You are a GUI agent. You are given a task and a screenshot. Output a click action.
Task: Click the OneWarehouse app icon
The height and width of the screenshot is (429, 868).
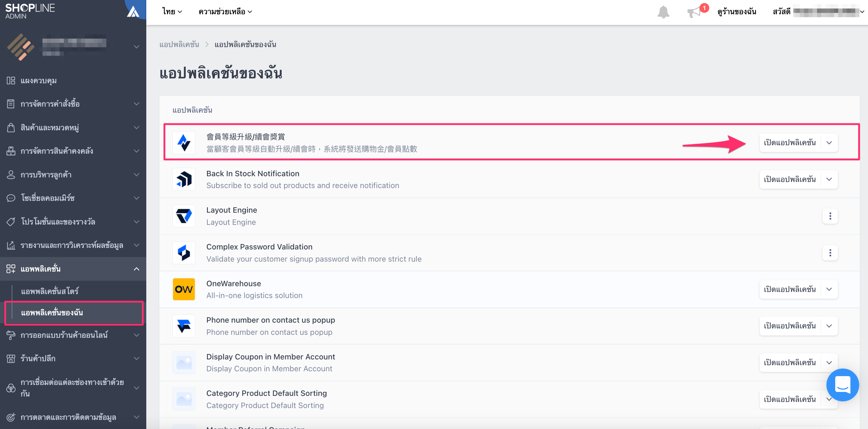click(184, 289)
